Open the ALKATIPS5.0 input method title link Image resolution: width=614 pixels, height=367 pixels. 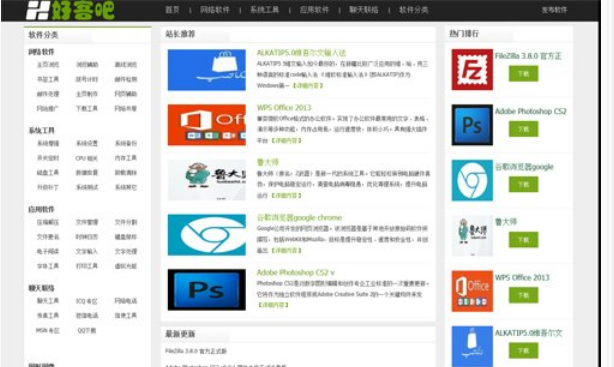[301, 53]
